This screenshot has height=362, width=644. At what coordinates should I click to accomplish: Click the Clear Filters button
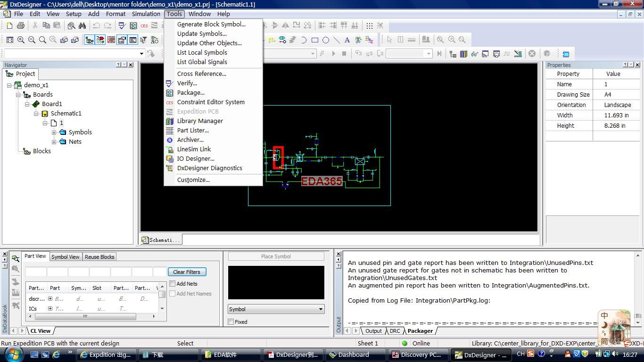pyautogui.click(x=187, y=272)
